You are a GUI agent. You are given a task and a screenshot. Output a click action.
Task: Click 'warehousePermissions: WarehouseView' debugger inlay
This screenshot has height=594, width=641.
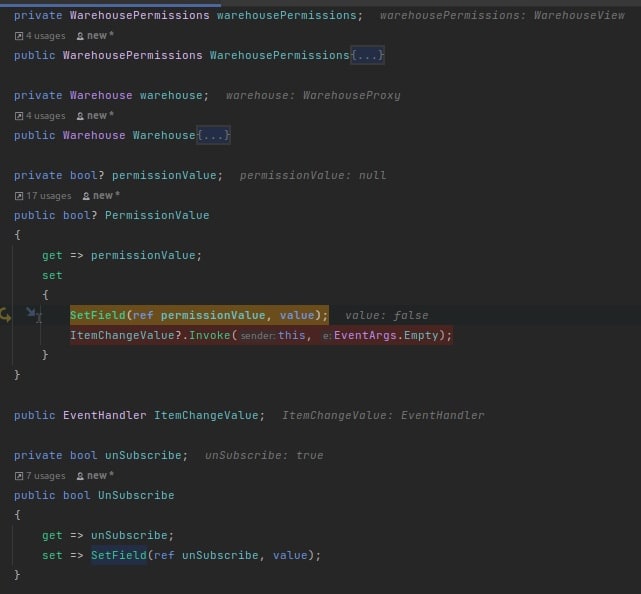502,16
